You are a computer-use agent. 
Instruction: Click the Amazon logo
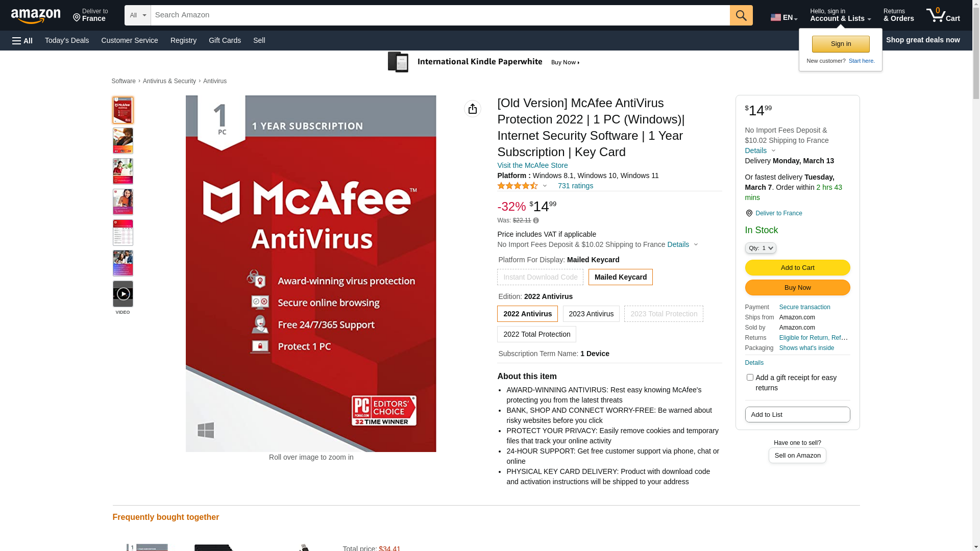coord(36,16)
